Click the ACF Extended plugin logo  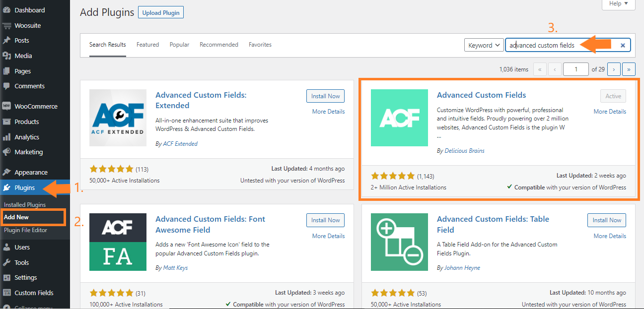coord(118,118)
